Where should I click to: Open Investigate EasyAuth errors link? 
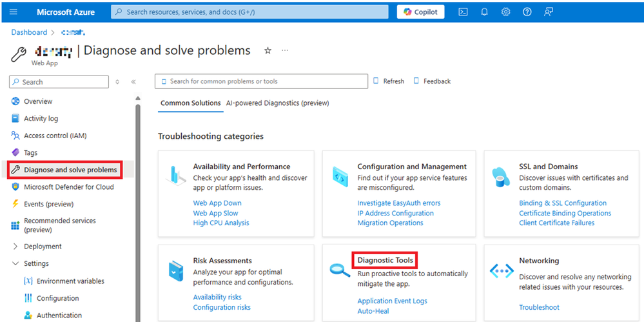399,203
